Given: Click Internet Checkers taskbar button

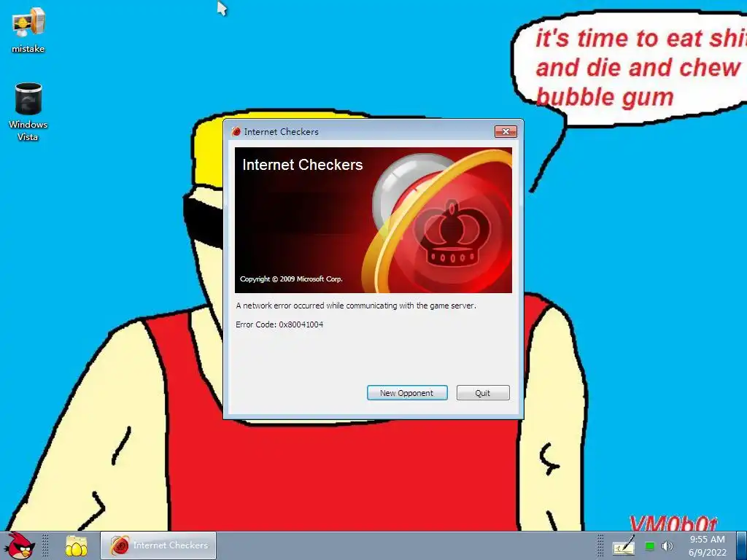Looking at the screenshot, I should tap(158, 545).
